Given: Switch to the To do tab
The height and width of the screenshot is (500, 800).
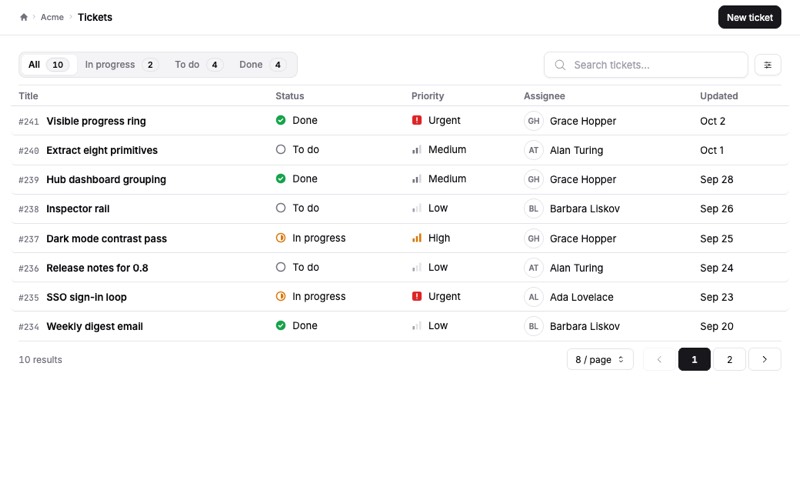Looking at the screenshot, I should point(198,65).
